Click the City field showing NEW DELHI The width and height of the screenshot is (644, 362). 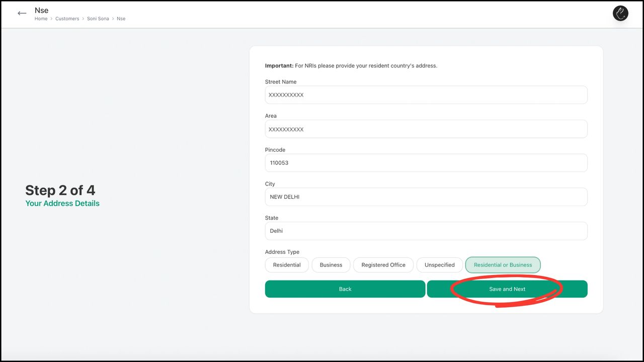coord(426,197)
